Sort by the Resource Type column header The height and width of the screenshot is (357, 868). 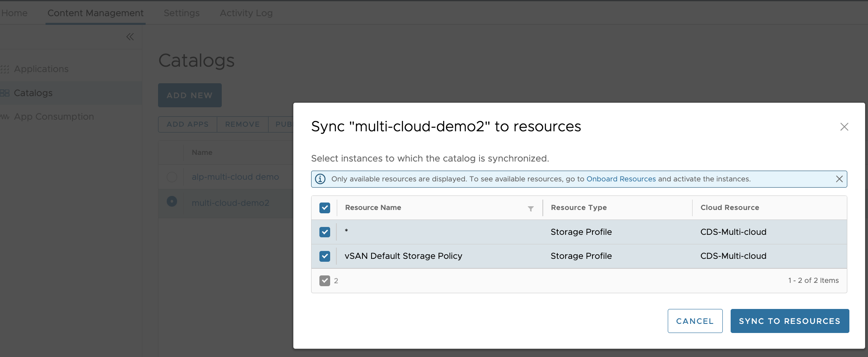pyautogui.click(x=578, y=207)
